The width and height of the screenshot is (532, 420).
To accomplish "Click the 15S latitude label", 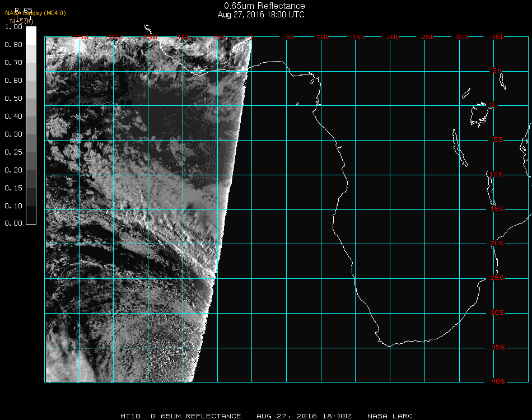I will [497, 209].
